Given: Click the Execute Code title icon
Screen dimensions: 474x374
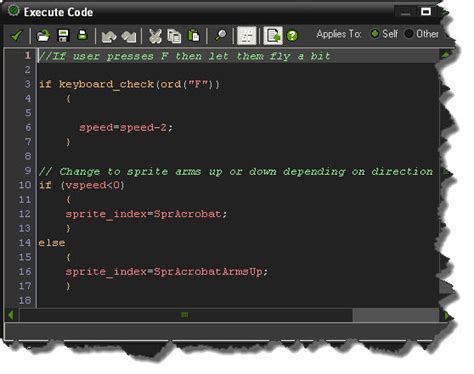Looking at the screenshot, I should [14, 10].
